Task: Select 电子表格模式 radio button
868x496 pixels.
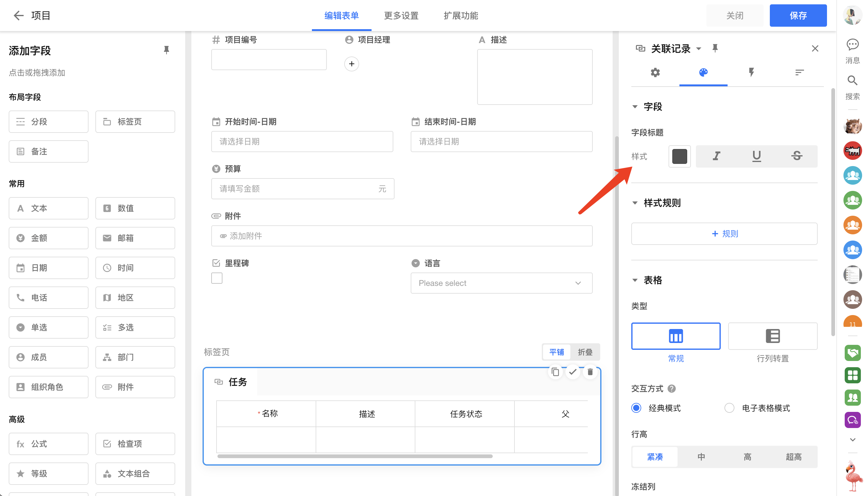Action: 729,408
